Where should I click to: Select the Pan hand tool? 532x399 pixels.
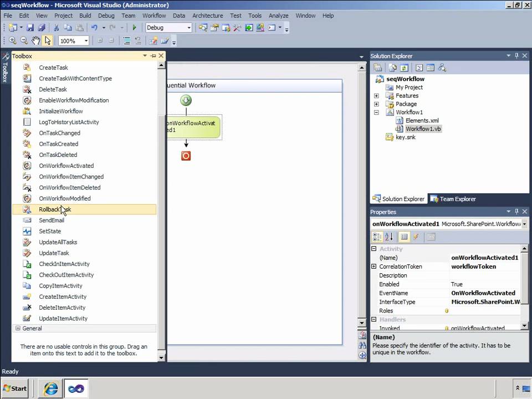(x=35, y=40)
